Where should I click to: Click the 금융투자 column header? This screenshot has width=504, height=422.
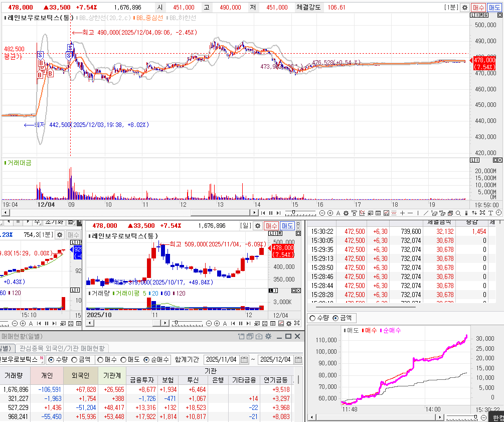click(x=142, y=380)
